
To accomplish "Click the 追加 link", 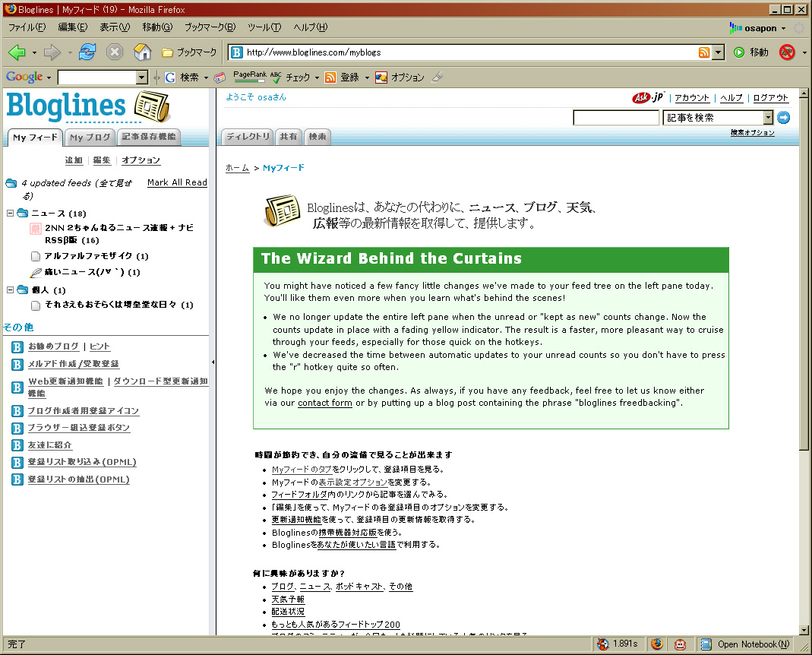I will coord(74,160).
